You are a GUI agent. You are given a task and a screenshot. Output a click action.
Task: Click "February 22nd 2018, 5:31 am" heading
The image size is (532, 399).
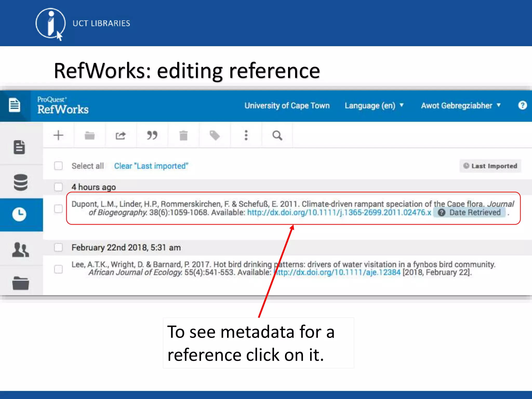pos(126,248)
